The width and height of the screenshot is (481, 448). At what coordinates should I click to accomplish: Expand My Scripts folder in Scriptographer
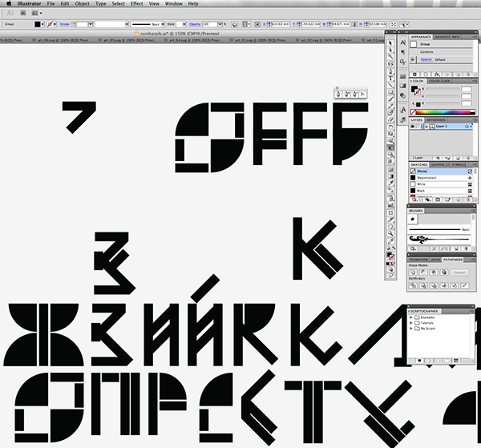tap(411, 329)
